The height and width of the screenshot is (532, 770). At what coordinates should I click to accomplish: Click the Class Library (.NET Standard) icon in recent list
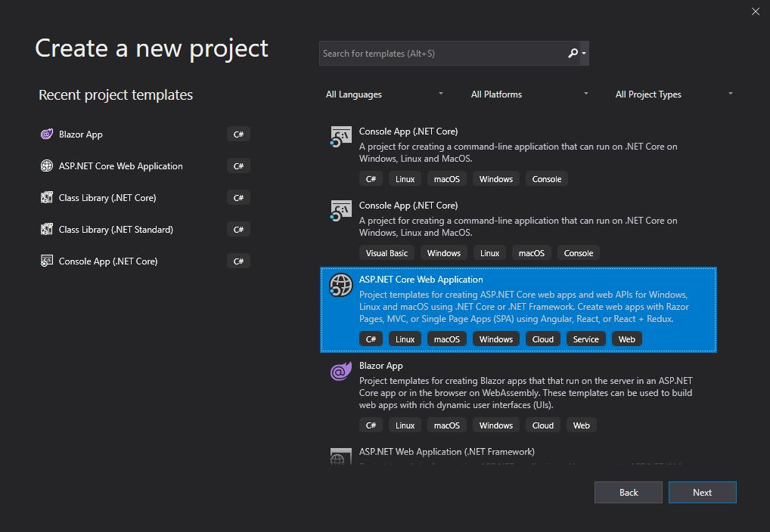[47, 229]
